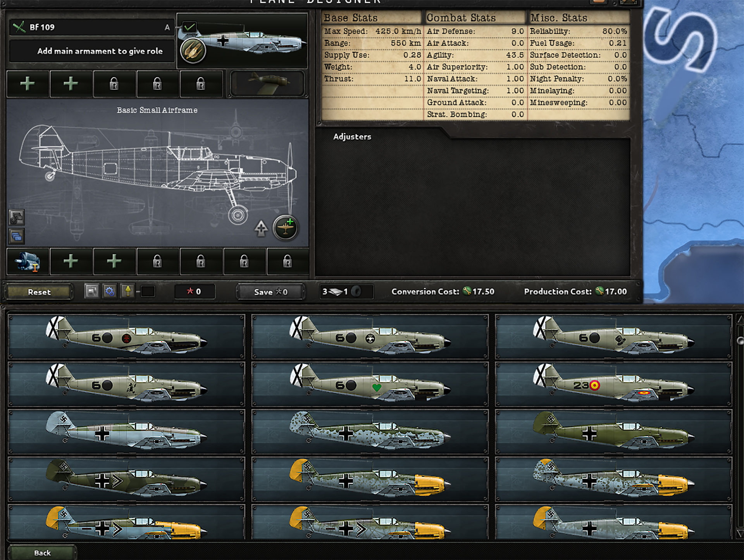The image size is (744, 560).
Task: Click the upper-row locked slot nearest the 3D model
Action: (201, 84)
